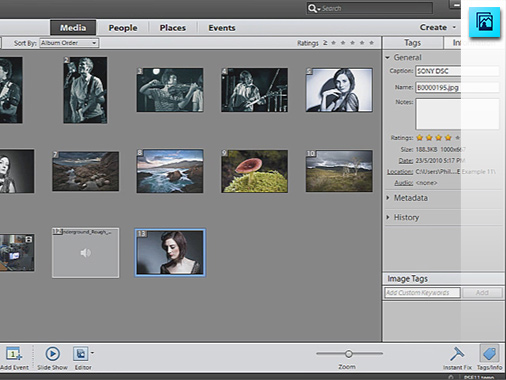This screenshot has height=380, width=506.
Task: Click the Add Custom Keywords field
Action: [422, 293]
